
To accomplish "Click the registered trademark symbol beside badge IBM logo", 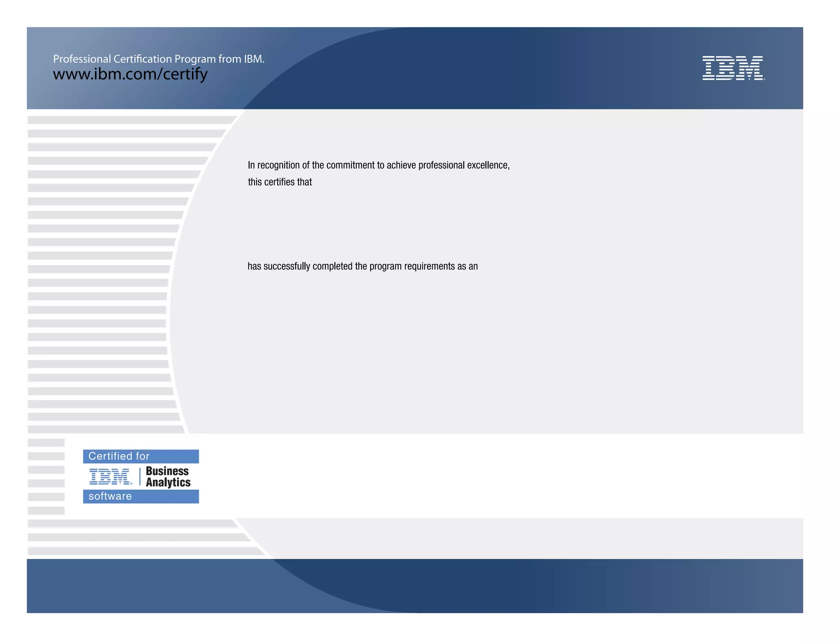I will click(131, 484).
